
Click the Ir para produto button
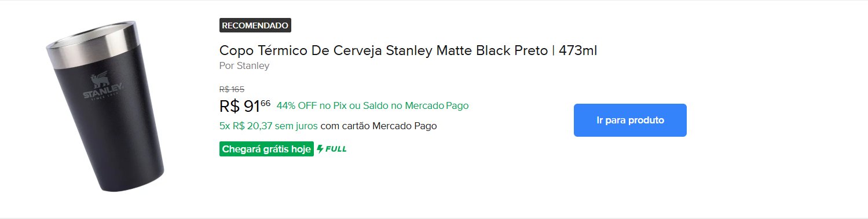pyautogui.click(x=630, y=121)
